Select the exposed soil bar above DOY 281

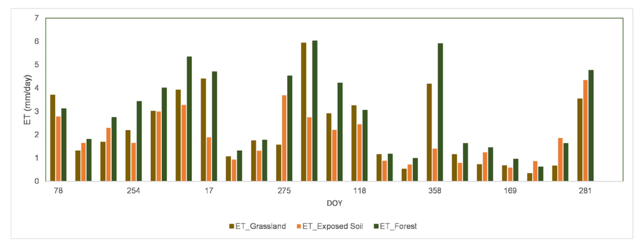[585, 131]
